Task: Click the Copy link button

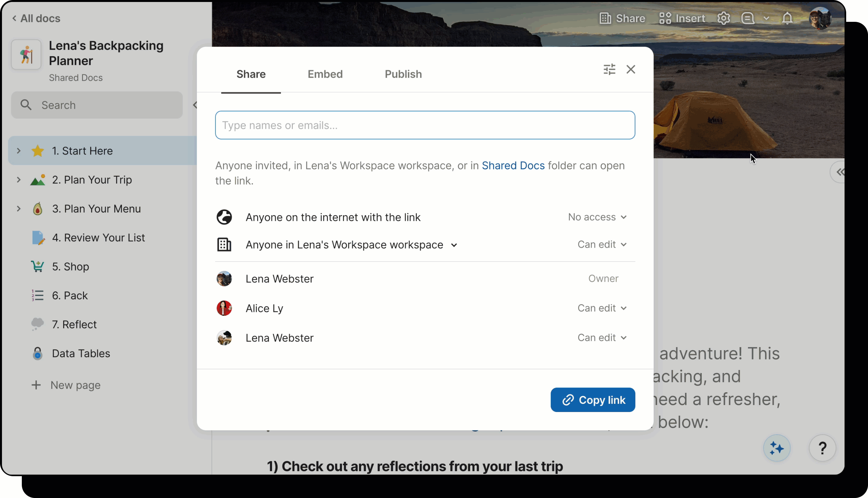Action: (x=592, y=399)
